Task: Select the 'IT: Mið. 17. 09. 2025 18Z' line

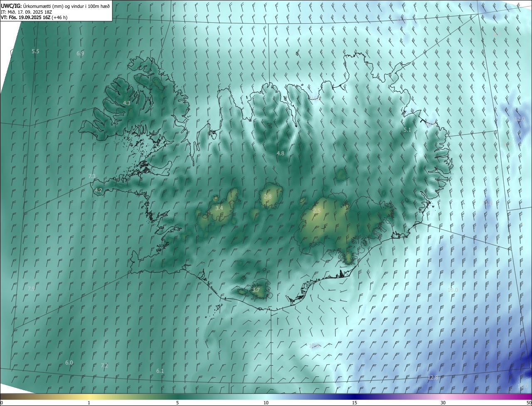Action: pos(27,12)
